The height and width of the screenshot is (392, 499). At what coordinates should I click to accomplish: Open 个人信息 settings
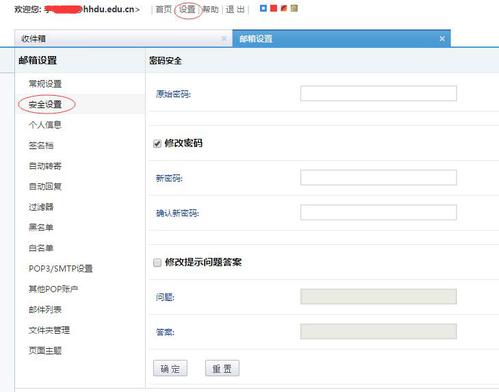click(45, 125)
